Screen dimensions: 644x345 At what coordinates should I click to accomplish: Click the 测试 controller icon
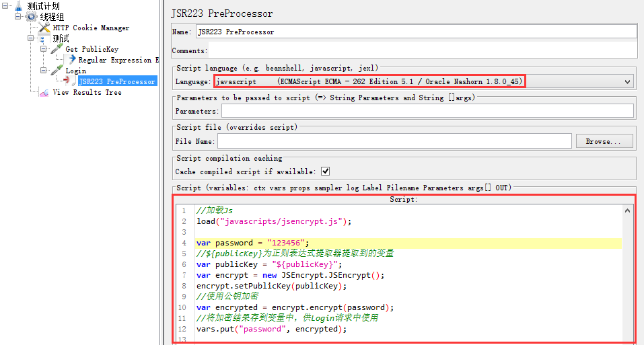pyautogui.click(x=42, y=39)
